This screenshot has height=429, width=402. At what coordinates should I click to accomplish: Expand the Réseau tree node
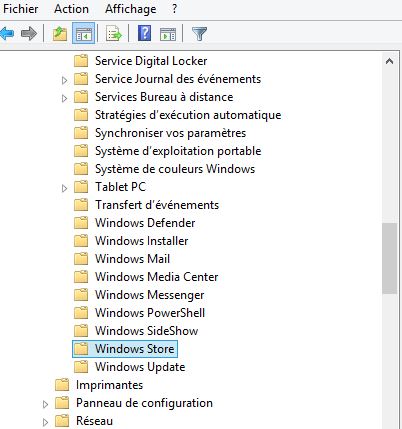tap(45, 422)
